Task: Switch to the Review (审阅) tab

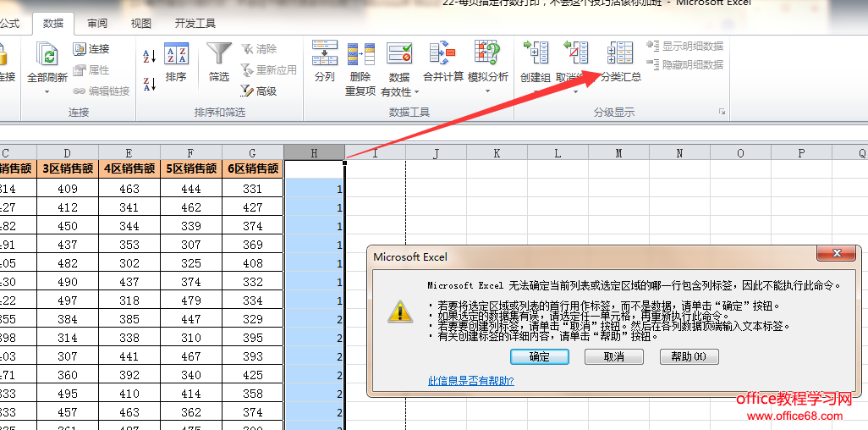Action: point(97,23)
